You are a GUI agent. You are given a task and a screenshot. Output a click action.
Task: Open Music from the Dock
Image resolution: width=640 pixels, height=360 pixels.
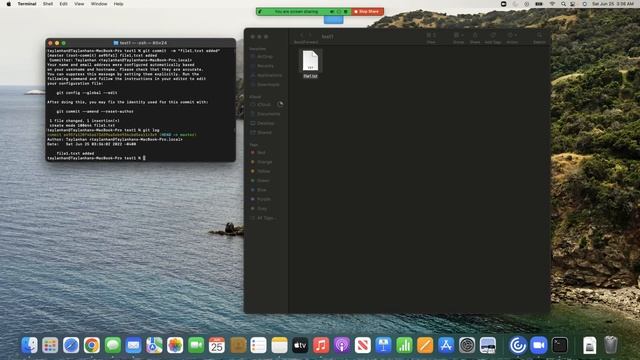(321, 345)
